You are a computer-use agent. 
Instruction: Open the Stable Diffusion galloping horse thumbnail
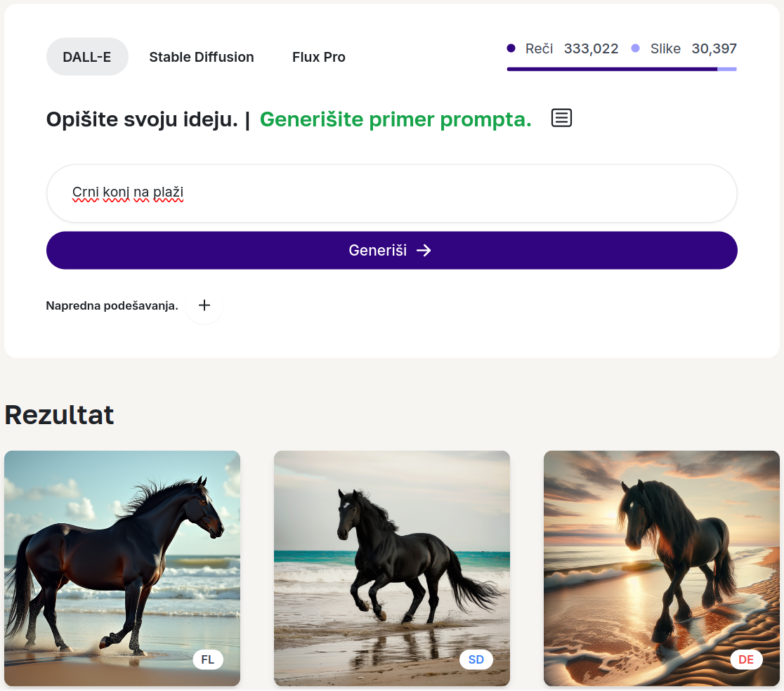click(392, 562)
